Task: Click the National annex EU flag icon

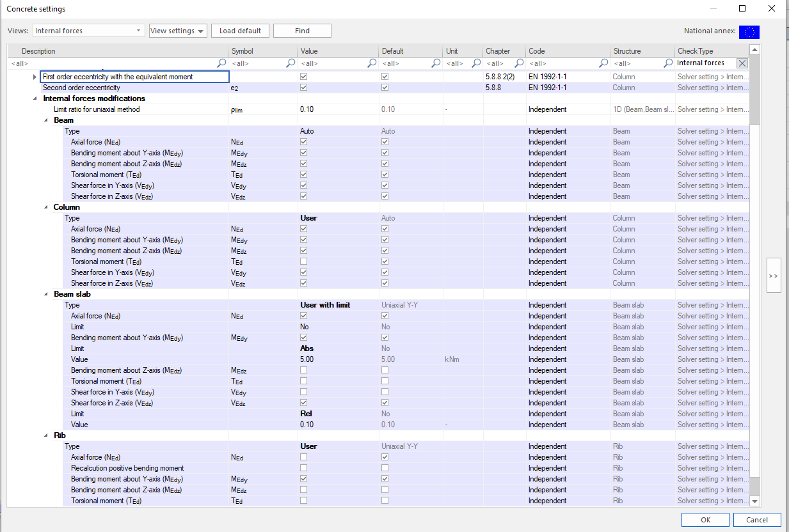Action: [749, 31]
